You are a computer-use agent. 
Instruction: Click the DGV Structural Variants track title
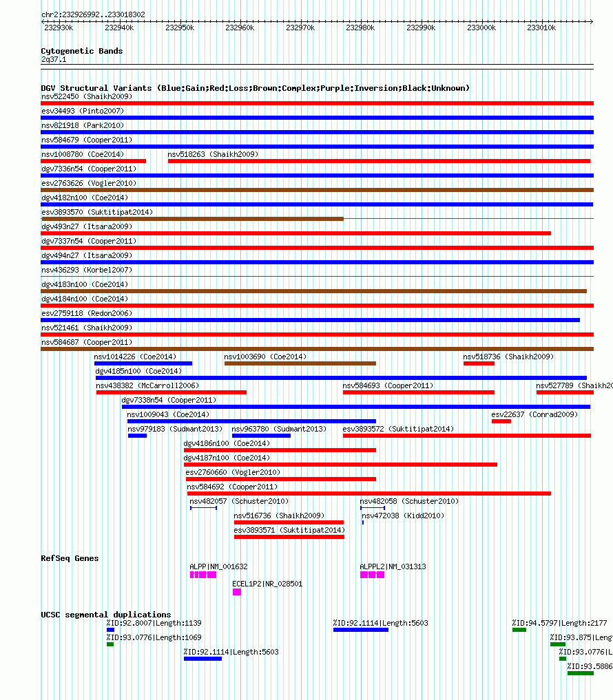pos(255,88)
